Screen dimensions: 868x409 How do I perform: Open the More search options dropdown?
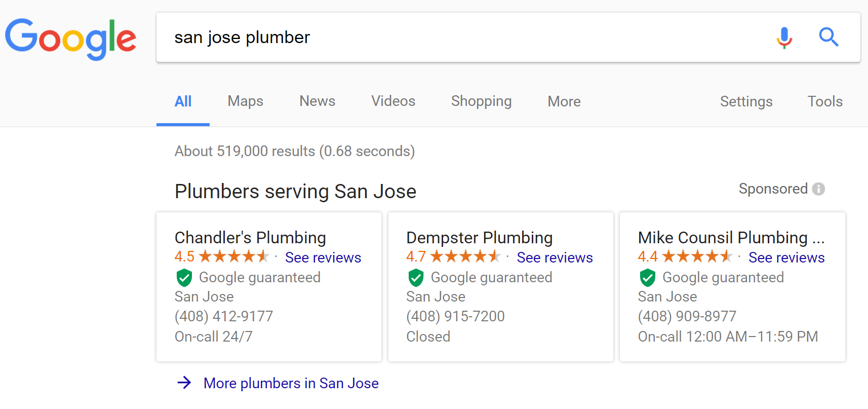[x=564, y=101]
